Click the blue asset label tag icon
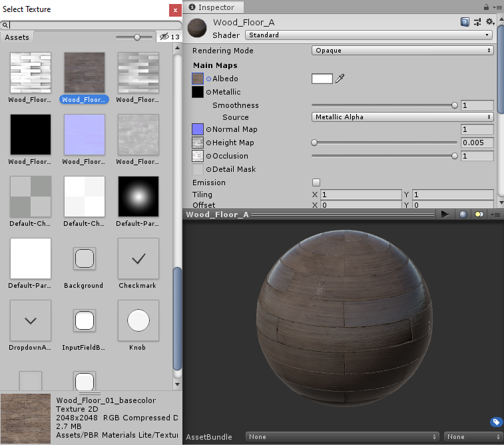This screenshot has height=445, width=504. [496, 422]
